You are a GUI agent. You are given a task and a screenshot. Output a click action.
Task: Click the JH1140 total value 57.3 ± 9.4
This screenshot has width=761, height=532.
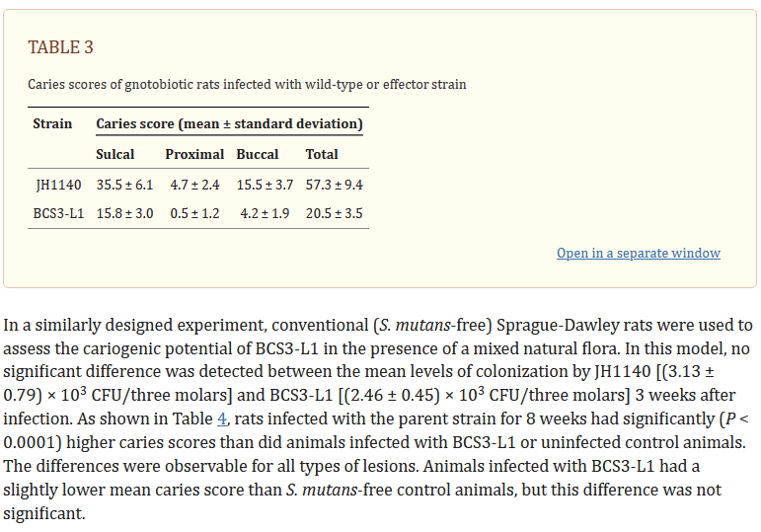(334, 185)
